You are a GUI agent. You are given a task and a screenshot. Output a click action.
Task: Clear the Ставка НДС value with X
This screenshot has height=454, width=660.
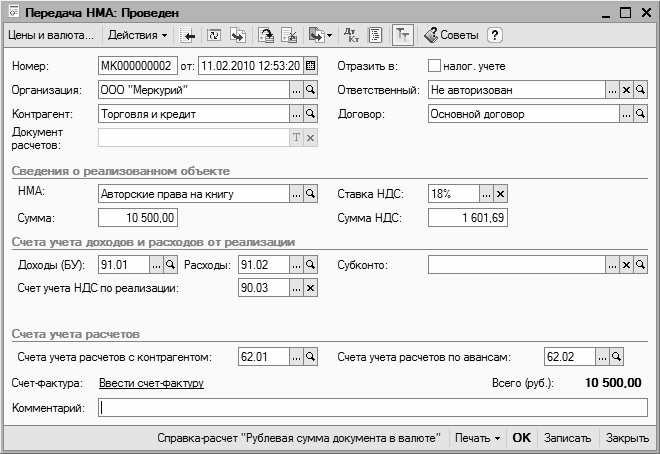point(501,193)
